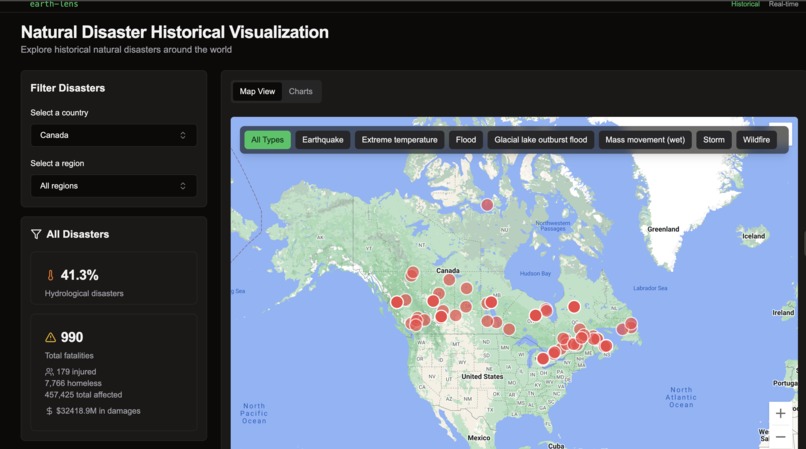Image resolution: width=806 pixels, height=449 pixels.
Task: Select the Map View tab
Action: tap(257, 92)
